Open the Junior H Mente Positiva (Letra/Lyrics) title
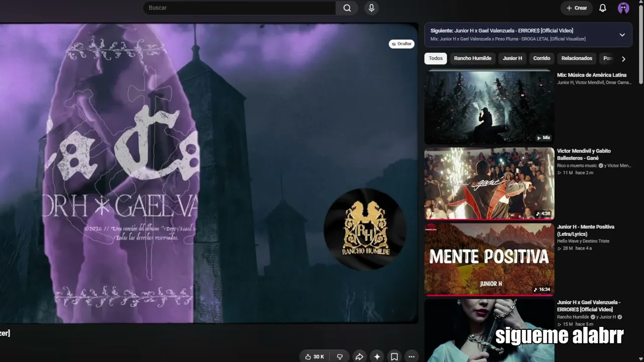644x362 pixels. click(586, 230)
